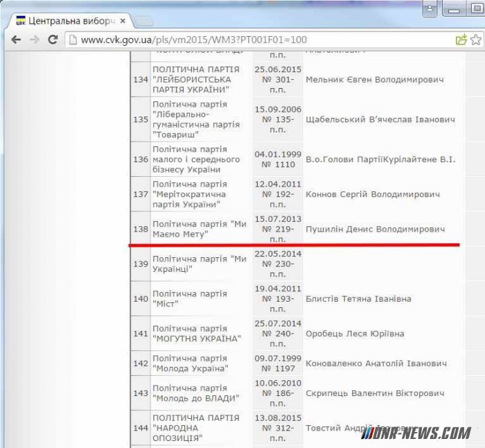Close the Центральна виборча tab
Viewport: 485px width, 448px height.
pos(121,21)
